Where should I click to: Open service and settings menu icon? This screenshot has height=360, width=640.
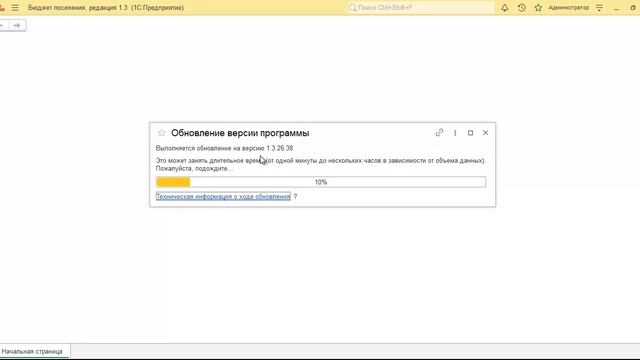click(599, 8)
